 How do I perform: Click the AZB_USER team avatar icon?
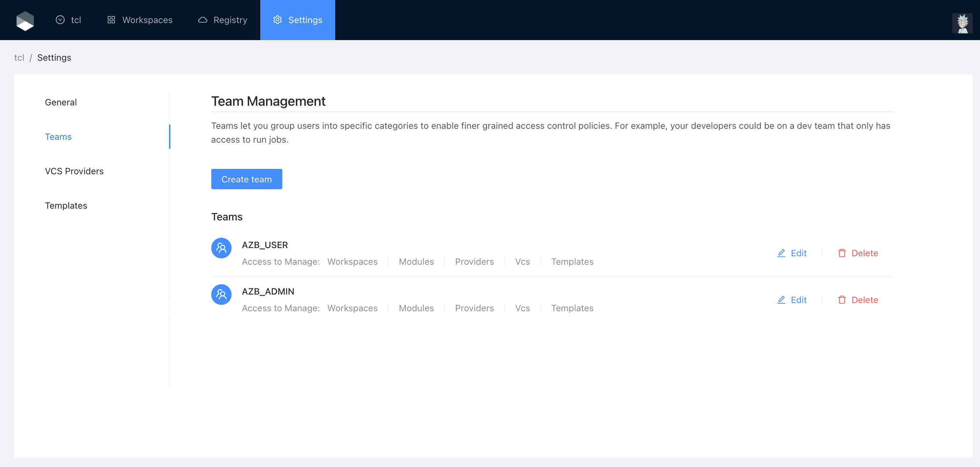pyautogui.click(x=222, y=248)
